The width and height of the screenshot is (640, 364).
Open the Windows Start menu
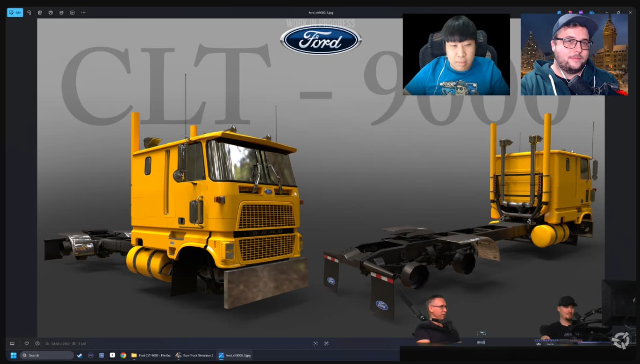coord(14,355)
